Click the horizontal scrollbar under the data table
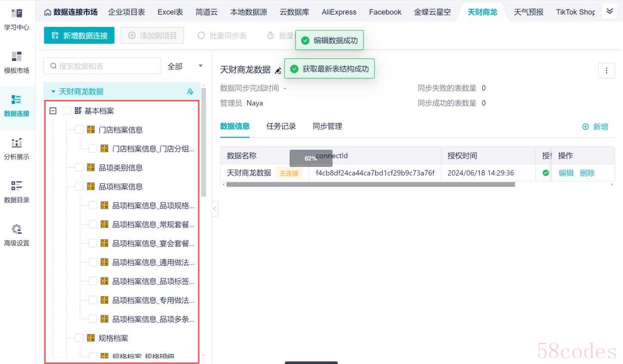Screen dimensions: 623x364 [x=370, y=185]
